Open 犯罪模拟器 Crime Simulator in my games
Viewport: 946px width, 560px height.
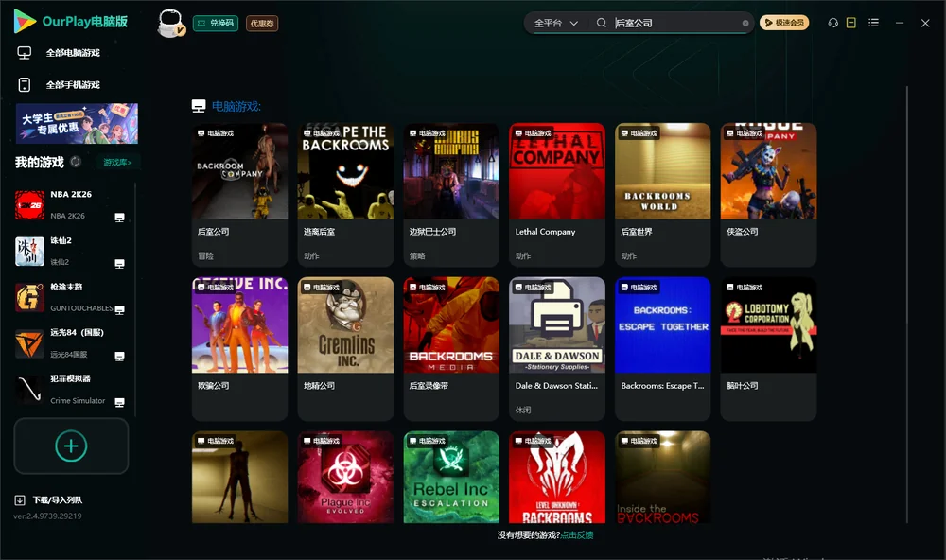[69, 390]
